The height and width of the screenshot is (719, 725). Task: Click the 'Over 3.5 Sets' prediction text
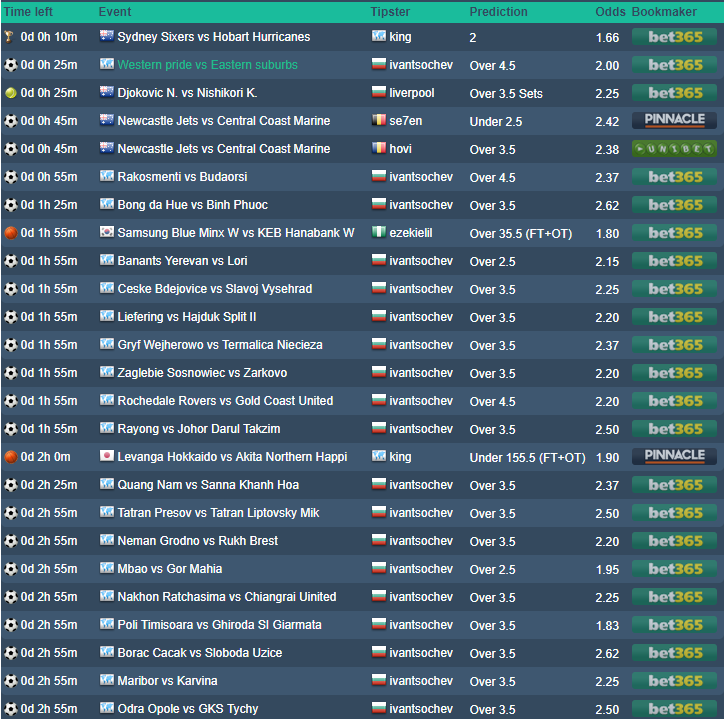(506, 93)
